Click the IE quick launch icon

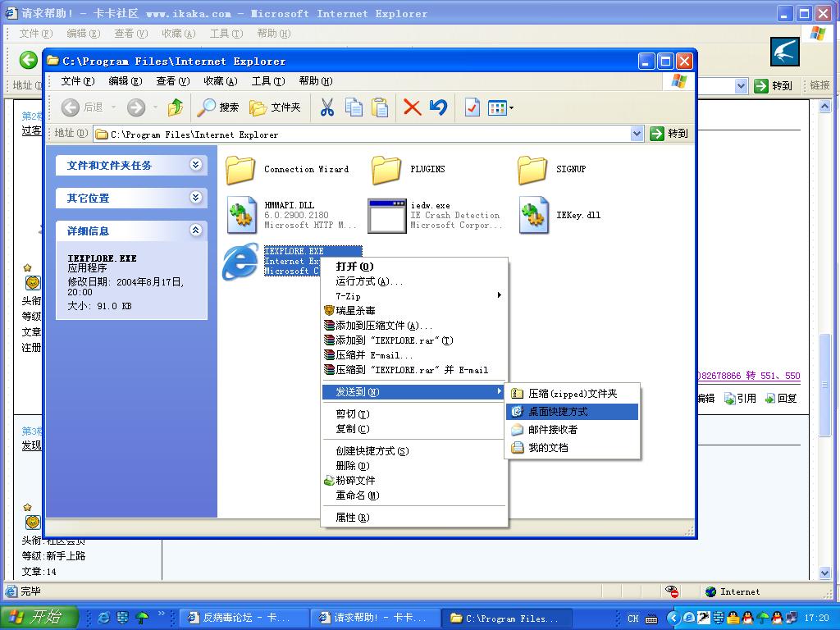click(103, 618)
